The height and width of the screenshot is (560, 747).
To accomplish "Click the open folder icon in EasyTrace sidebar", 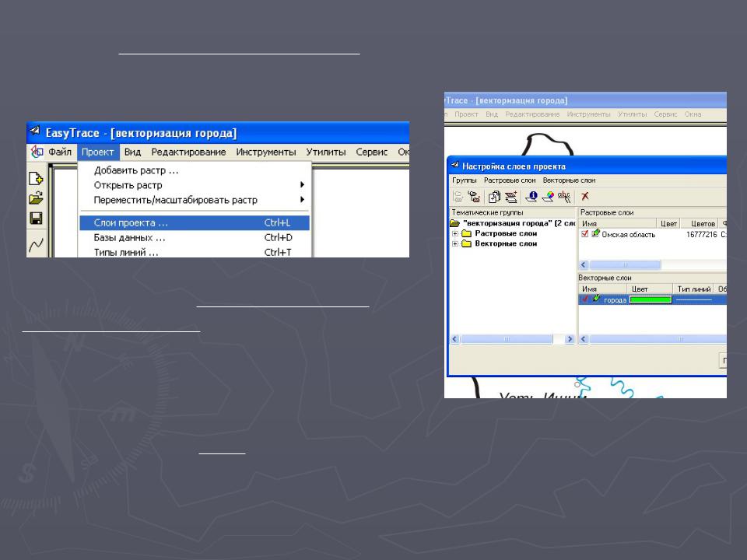I will [x=36, y=198].
